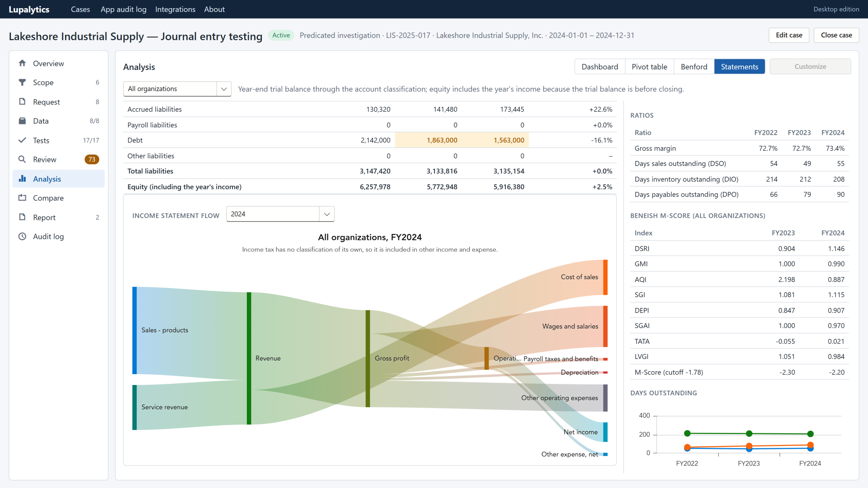
Task: Click the Scope funnel icon
Action: pos(22,82)
